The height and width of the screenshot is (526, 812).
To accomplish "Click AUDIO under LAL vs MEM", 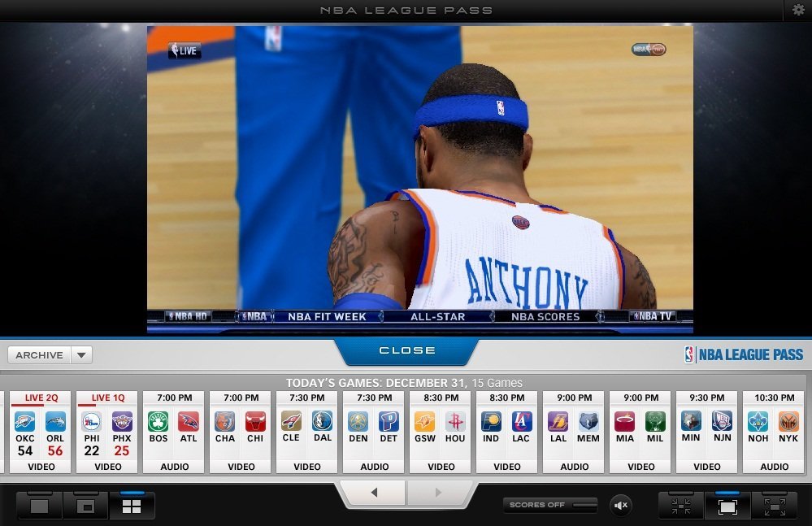I will coord(575,467).
